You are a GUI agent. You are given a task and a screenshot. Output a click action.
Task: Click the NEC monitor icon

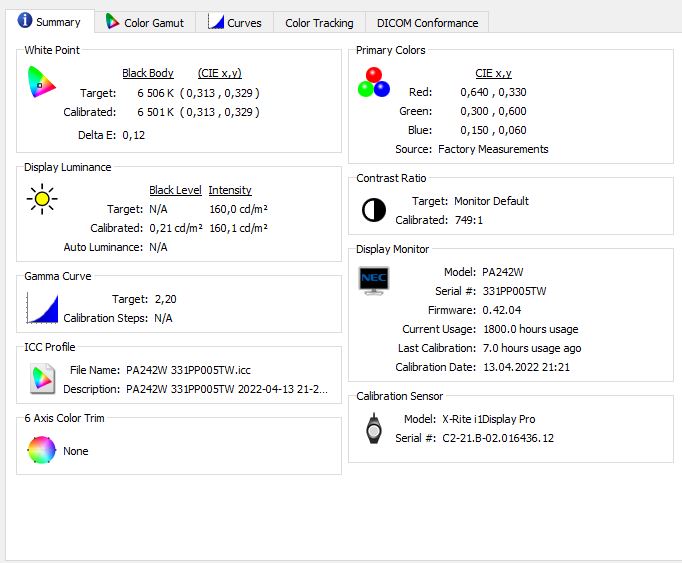[x=374, y=281]
